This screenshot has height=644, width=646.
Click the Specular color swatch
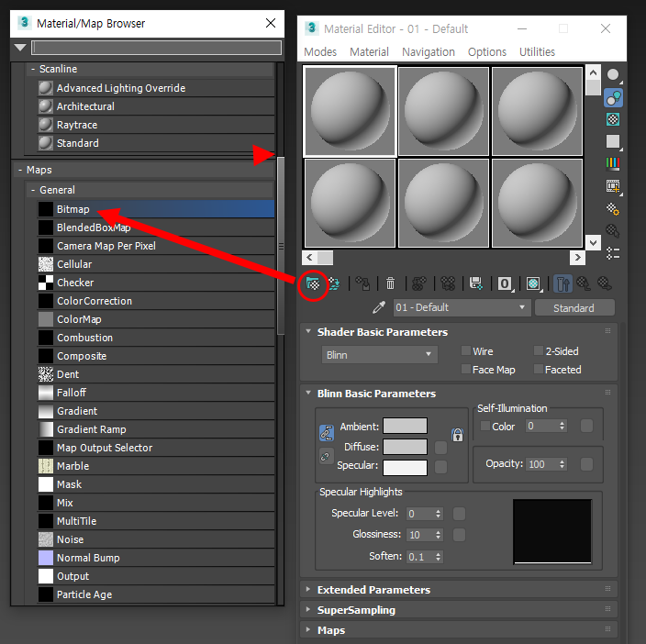[405, 467]
